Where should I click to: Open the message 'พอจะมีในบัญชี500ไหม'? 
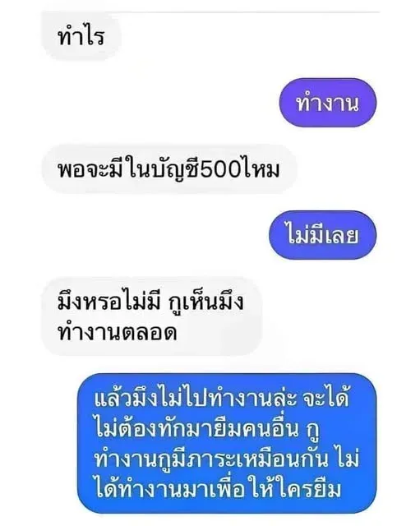(x=169, y=169)
